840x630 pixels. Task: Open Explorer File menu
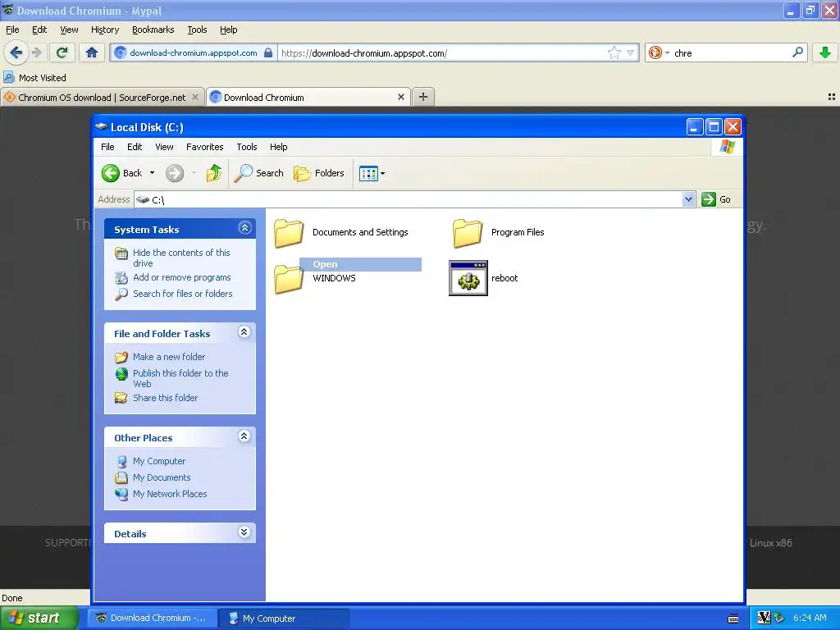coord(107,147)
